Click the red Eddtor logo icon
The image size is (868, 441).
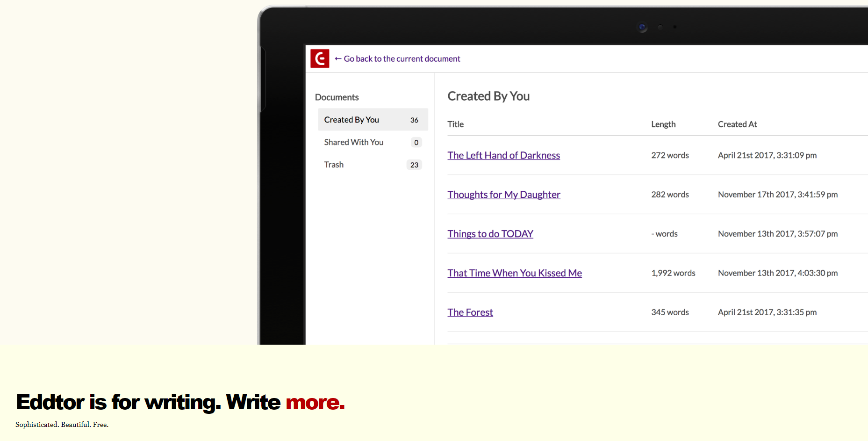click(320, 58)
